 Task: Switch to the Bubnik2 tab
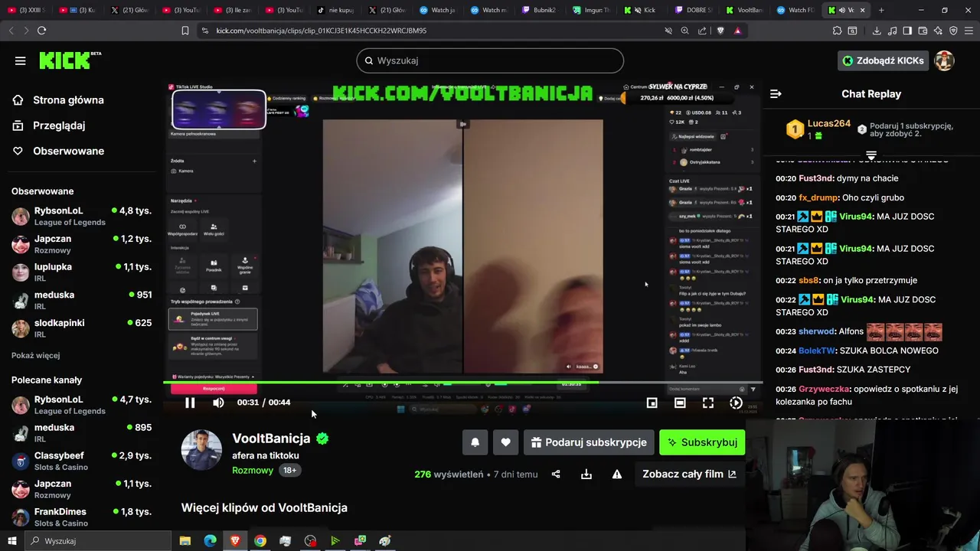540,10
